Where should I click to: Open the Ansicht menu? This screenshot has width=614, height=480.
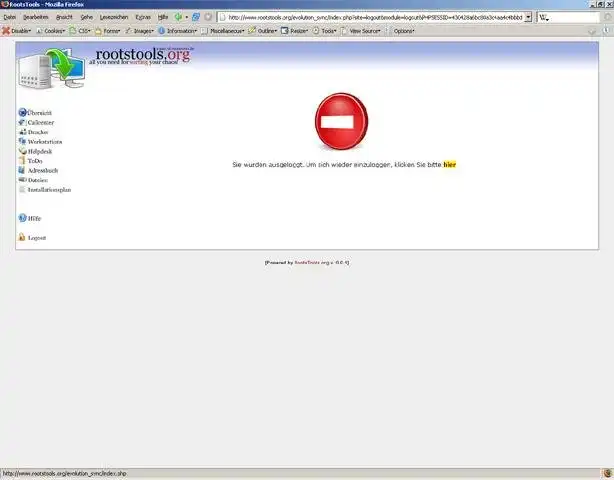click(64, 17)
